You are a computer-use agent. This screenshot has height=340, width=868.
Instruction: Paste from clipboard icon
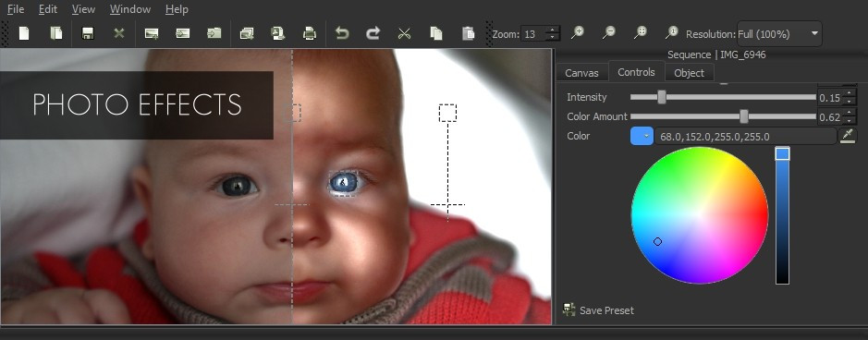click(469, 34)
